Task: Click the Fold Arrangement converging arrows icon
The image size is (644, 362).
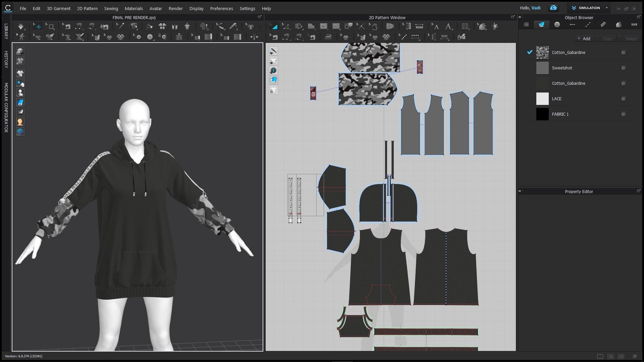Action: (255, 37)
